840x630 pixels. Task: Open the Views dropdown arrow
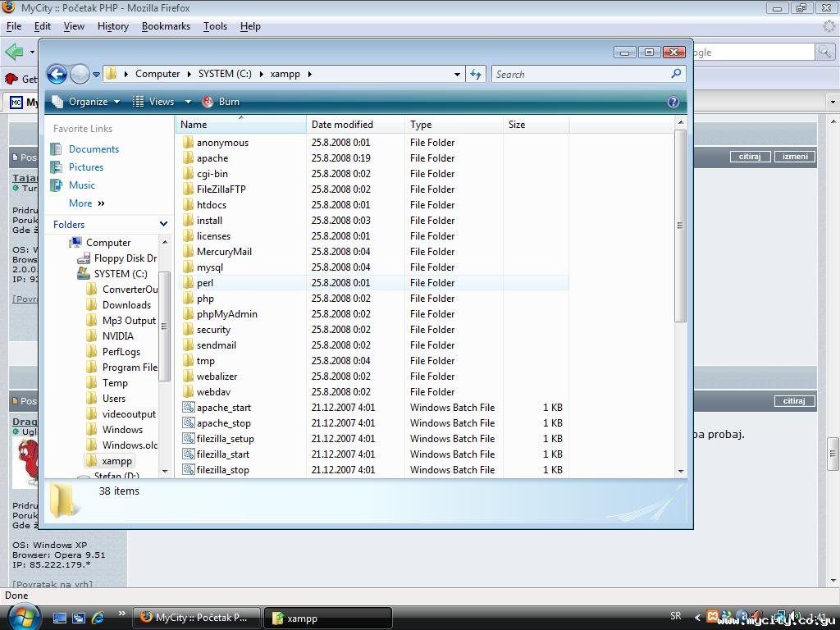point(188,102)
